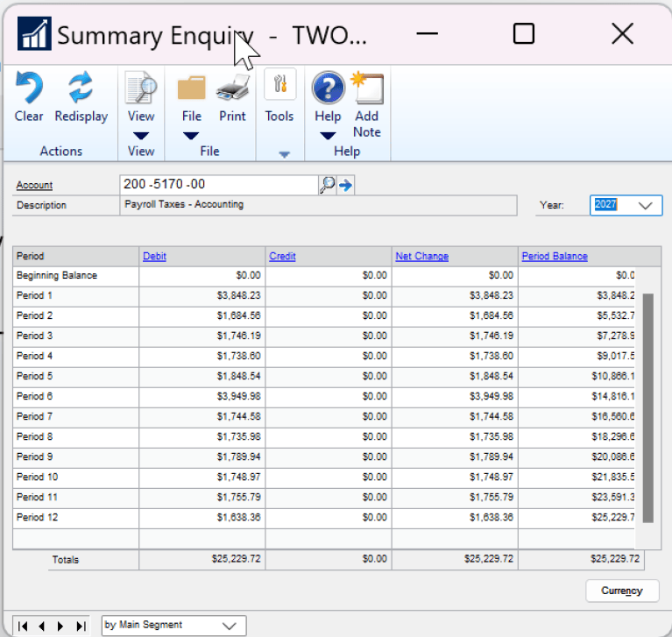The height and width of the screenshot is (637, 672).
Task: Select the Period 7 row label
Action: tap(34, 416)
